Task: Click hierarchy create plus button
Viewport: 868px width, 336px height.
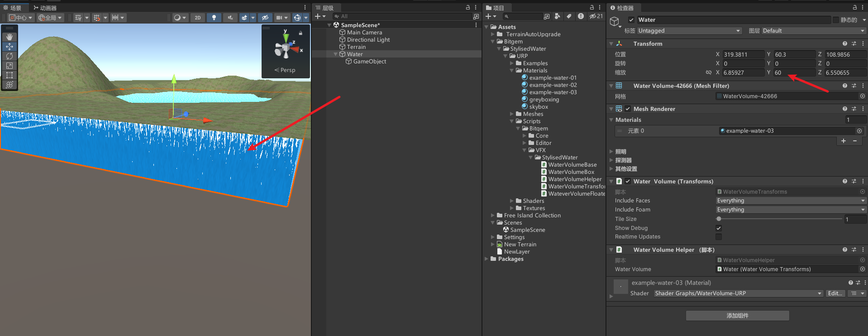Action: (x=318, y=16)
